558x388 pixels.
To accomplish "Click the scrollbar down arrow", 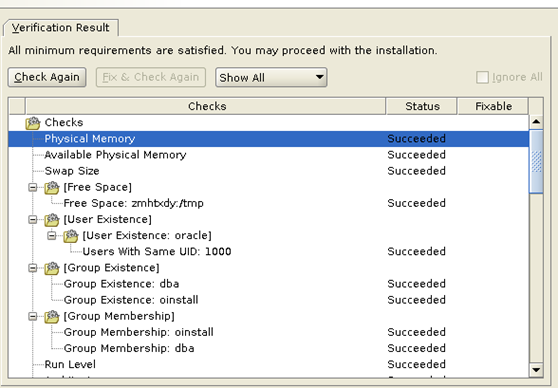I will click(x=536, y=370).
